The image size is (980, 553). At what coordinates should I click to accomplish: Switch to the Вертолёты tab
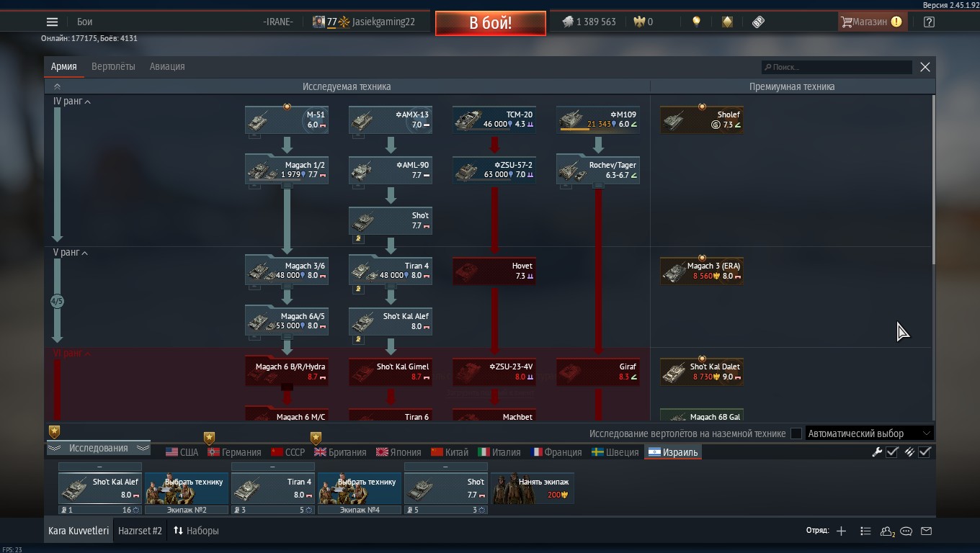click(113, 66)
